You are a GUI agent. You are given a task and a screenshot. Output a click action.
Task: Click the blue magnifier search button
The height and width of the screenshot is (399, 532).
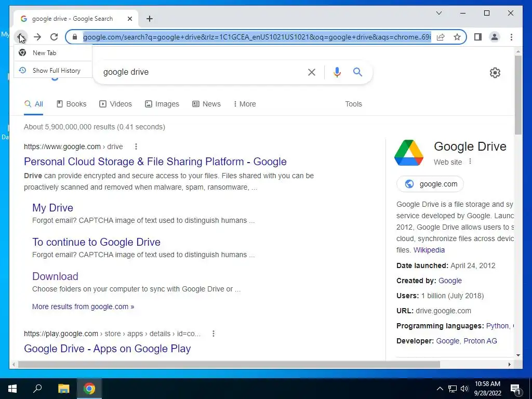click(357, 72)
